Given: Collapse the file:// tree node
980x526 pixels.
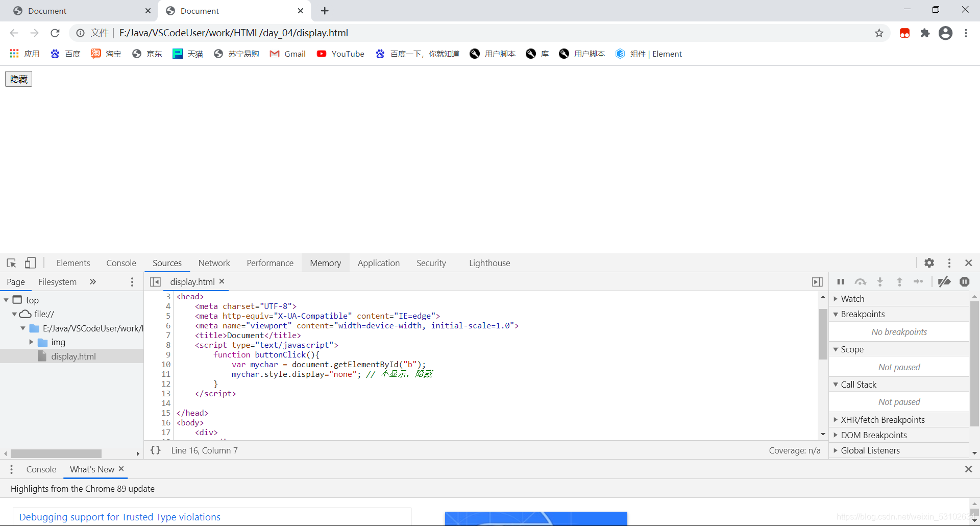Looking at the screenshot, I should coord(14,314).
